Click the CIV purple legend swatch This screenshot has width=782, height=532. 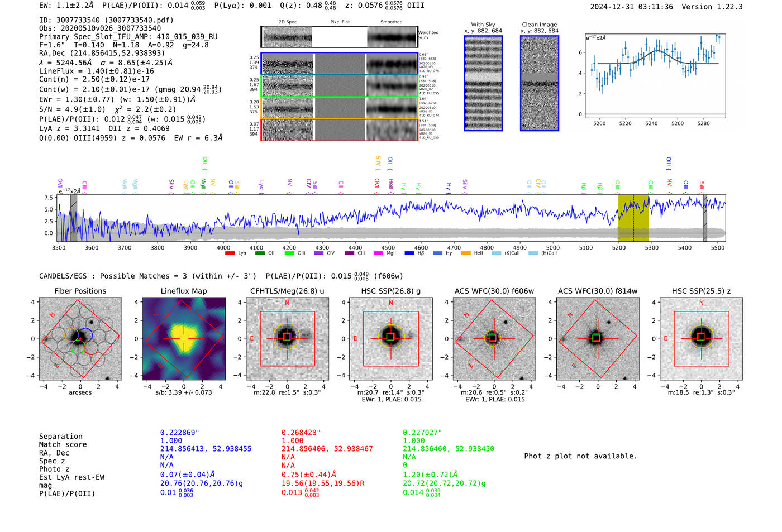[x=319, y=253]
